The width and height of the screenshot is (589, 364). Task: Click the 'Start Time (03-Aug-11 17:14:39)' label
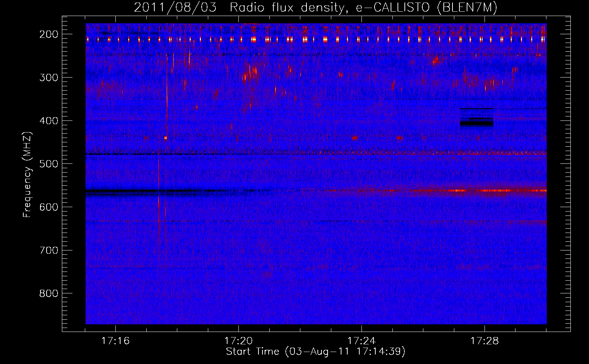[316, 352]
